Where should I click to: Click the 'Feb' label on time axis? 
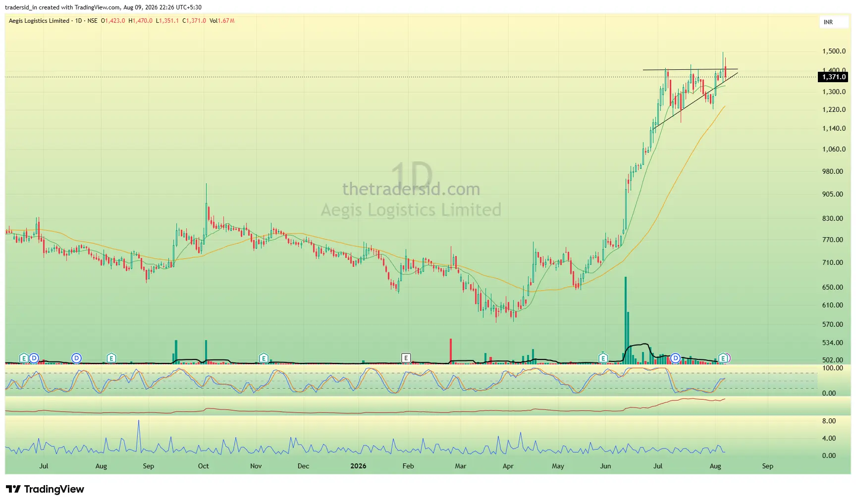point(408,466)
